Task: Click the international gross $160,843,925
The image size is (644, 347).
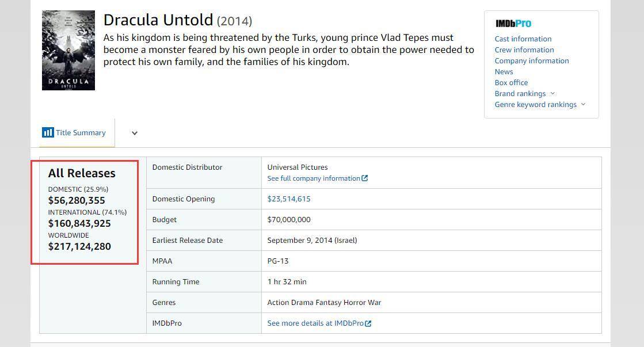Action: (x=79, y=223)
